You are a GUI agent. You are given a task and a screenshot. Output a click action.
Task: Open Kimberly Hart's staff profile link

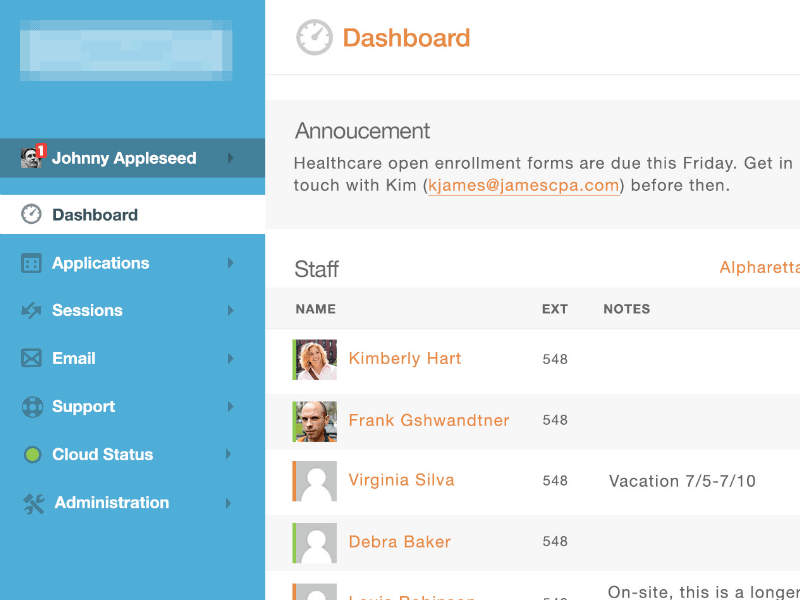405,358
